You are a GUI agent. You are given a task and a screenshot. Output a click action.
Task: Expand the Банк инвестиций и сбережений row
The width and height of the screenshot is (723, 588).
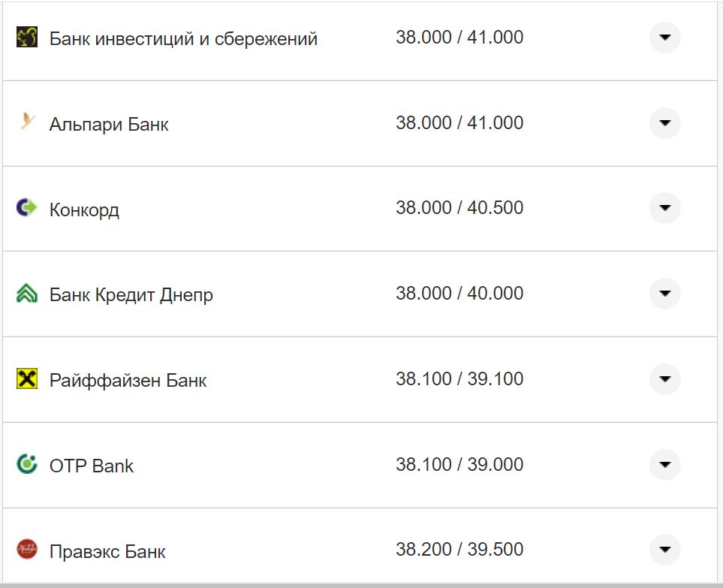point(664,37)
